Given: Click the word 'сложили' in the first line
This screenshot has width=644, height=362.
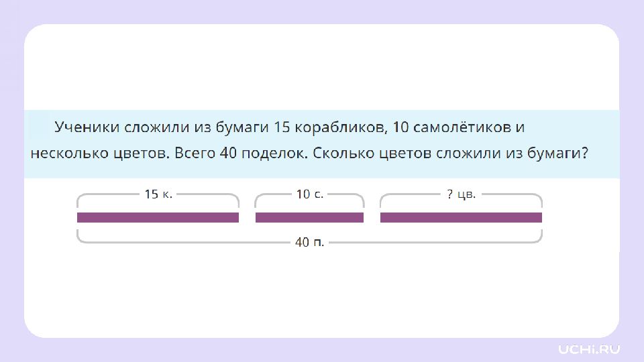Looking at the screenshot, I should pyautogui.click(x=156, y=127).
